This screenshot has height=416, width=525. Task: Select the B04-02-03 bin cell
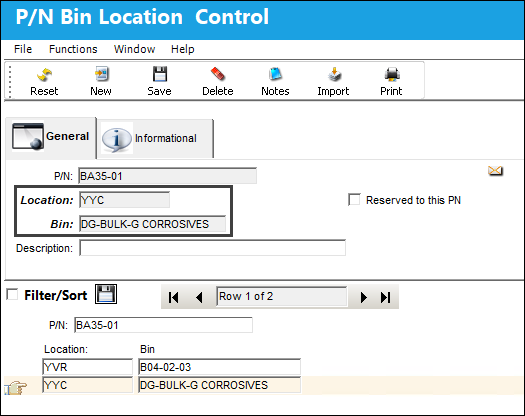(219, 367)
